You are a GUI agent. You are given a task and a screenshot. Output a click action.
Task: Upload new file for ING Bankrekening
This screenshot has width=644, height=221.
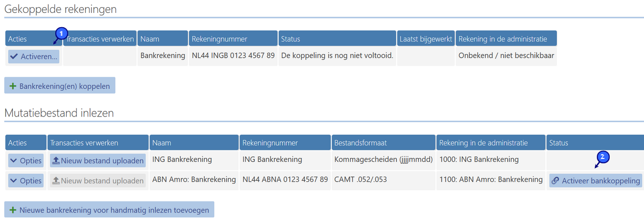[98, 161]
